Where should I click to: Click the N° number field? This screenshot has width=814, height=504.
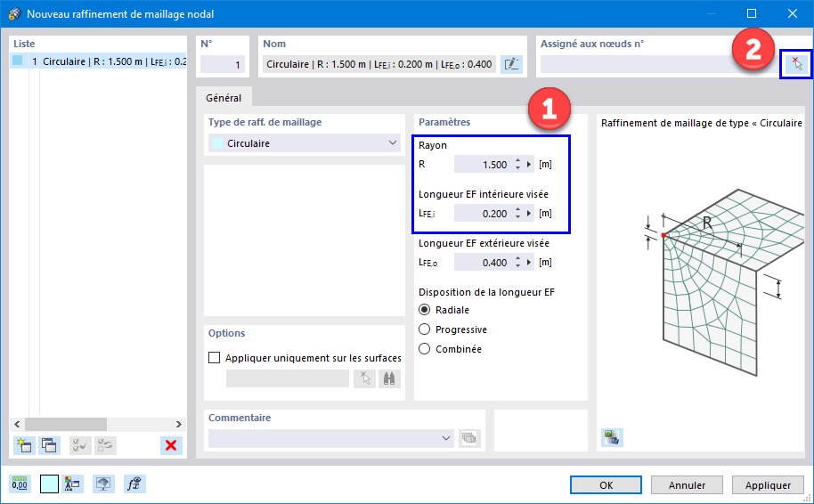222,64
